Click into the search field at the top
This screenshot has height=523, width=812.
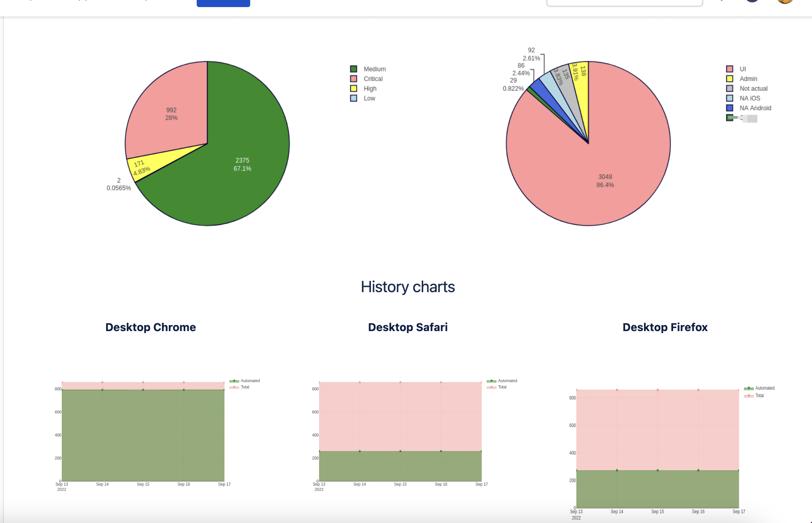625,2
